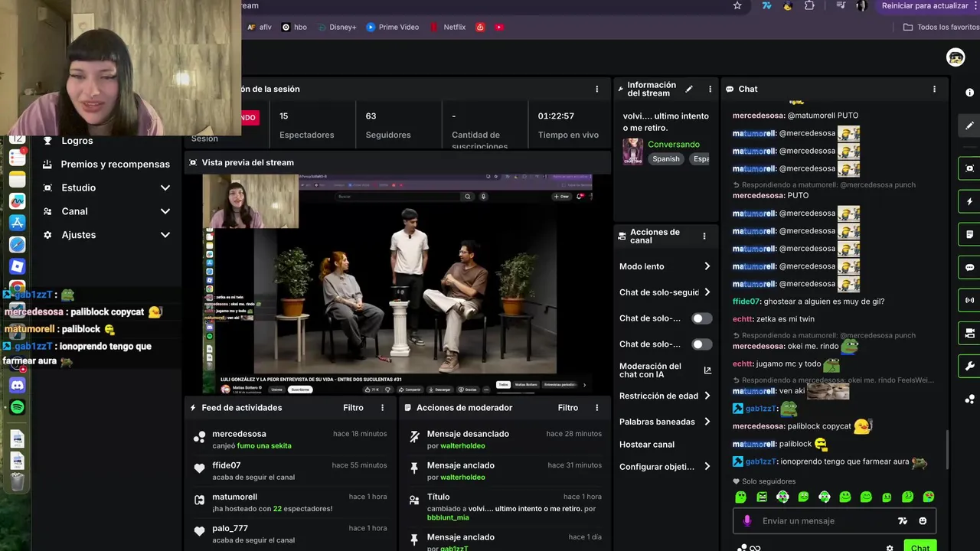Click the wrench icon in right sidebar

(x=970, y=366)
